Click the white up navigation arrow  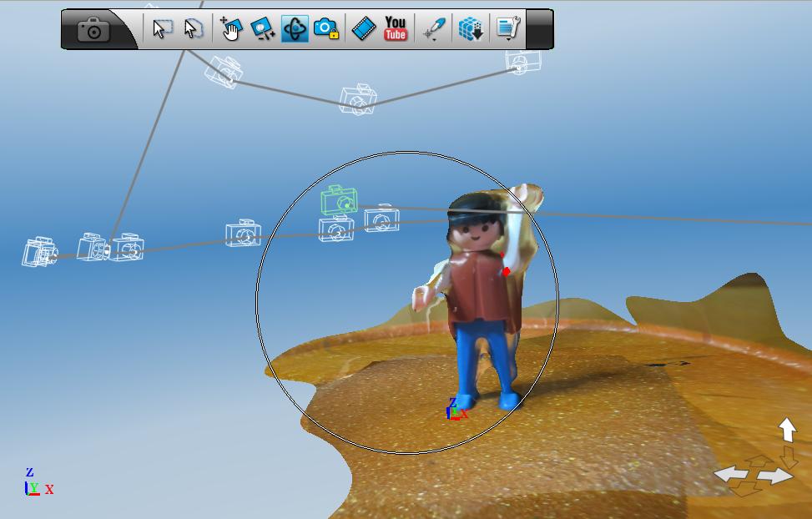click(x=787, y=430)
